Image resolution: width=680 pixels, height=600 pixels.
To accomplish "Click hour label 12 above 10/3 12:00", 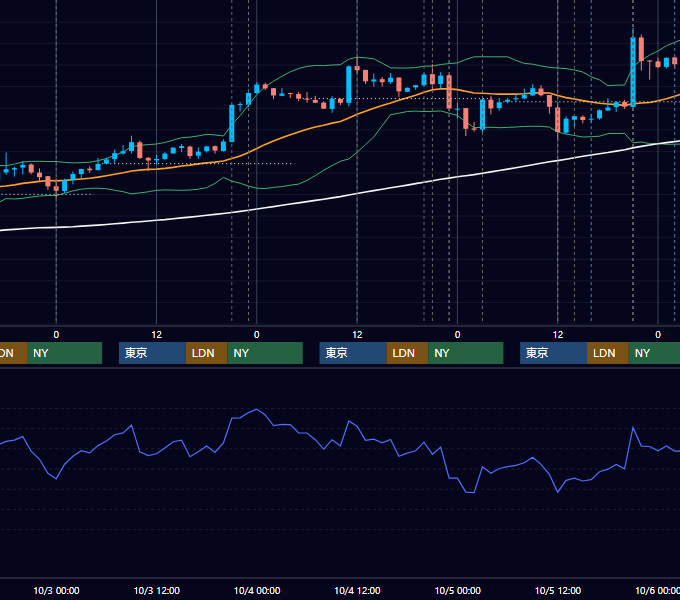I will coord(157,335).
